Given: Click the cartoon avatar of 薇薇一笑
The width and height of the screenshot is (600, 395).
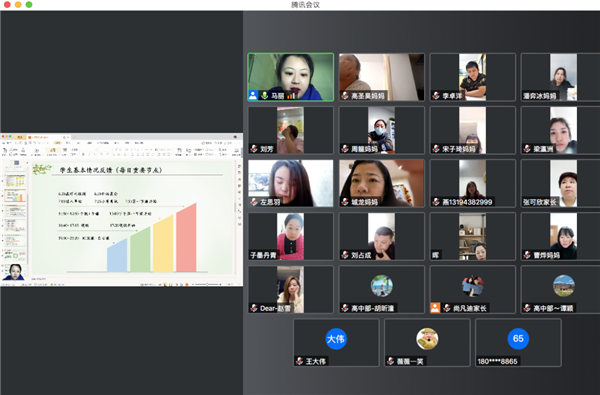Looking at the screenshot, I should (427, 339).
